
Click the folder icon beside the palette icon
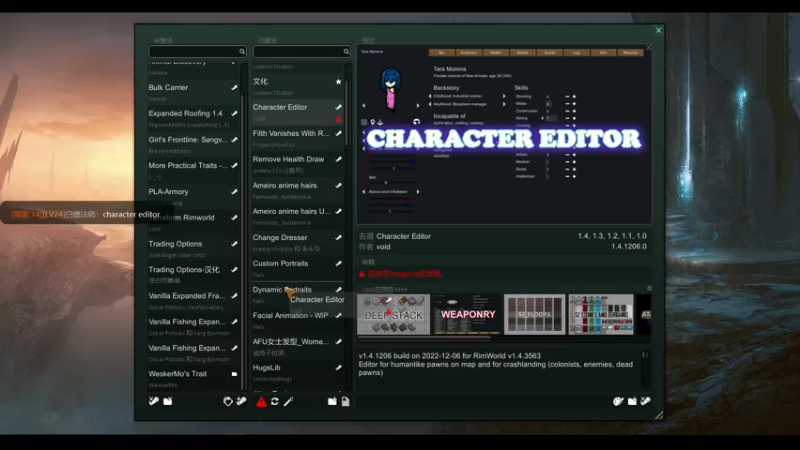(632, 402)
